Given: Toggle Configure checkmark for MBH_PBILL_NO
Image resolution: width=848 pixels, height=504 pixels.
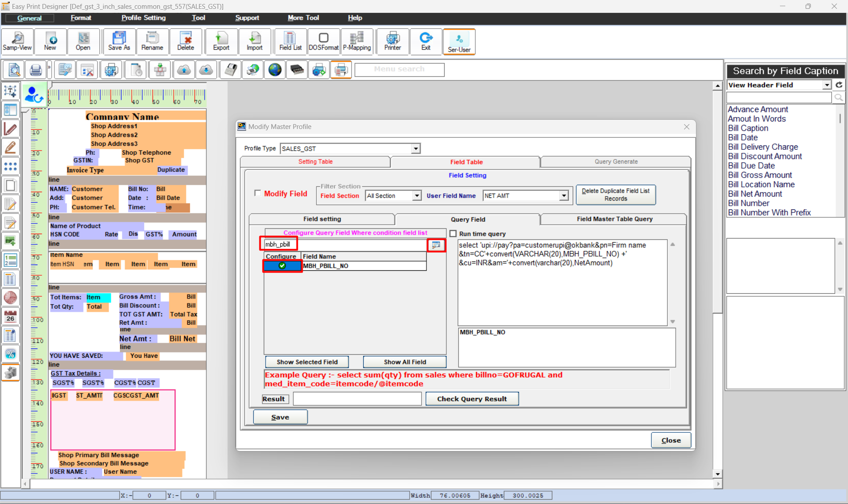Looking at the screenshot, I should (282, 266).
